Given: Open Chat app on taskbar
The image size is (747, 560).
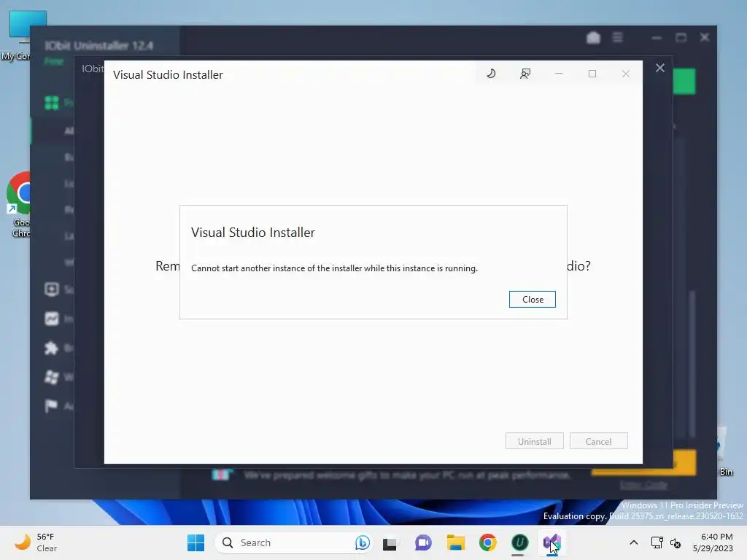Looking at the screenshot, I should tap(422, 542).
